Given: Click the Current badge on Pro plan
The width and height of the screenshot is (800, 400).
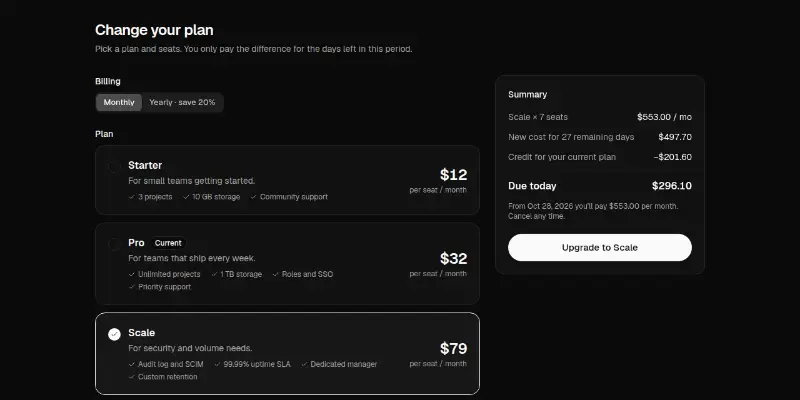Looking at the screenshot, I should 168,243.
